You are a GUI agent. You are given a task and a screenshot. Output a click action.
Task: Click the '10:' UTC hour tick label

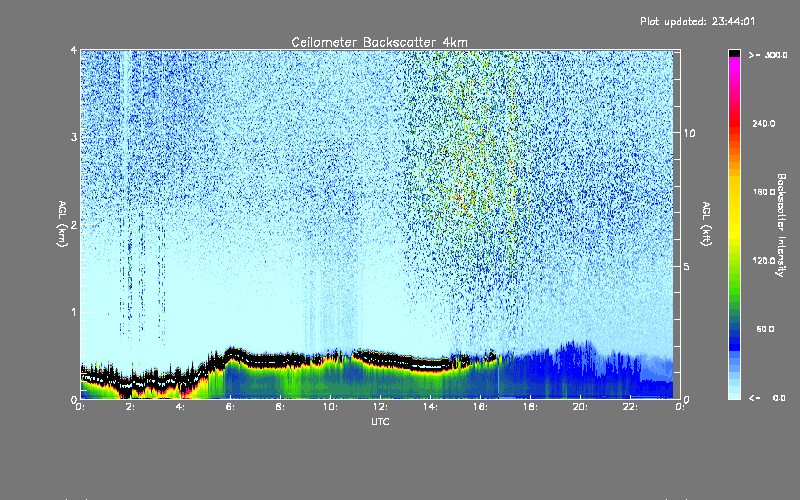pos(330,407)
